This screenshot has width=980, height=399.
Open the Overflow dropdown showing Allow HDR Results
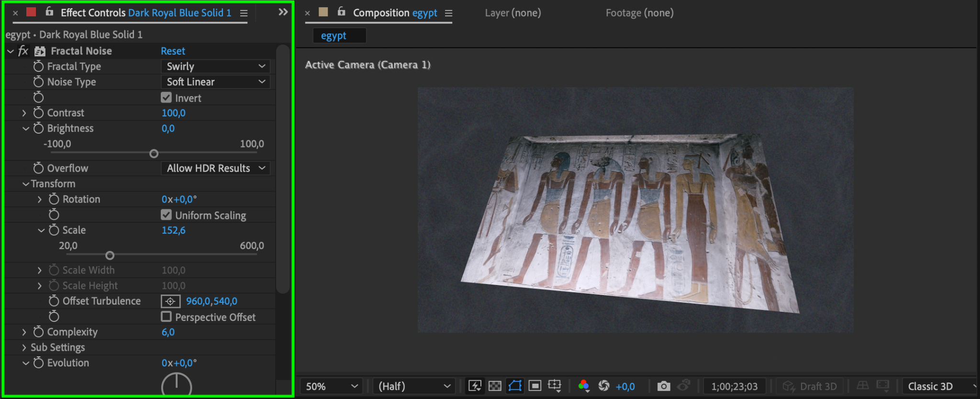[215, 168]
